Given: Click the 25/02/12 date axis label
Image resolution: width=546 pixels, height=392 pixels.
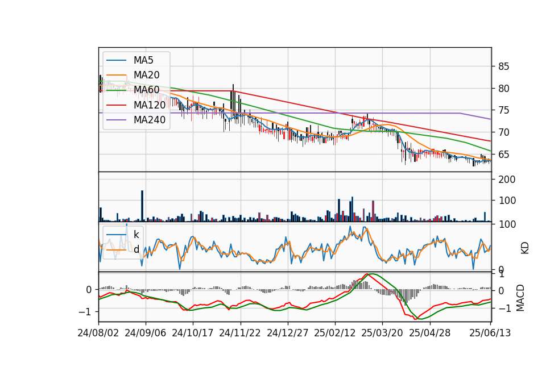Looking at the screenshot, I should [x=335, y=333].
